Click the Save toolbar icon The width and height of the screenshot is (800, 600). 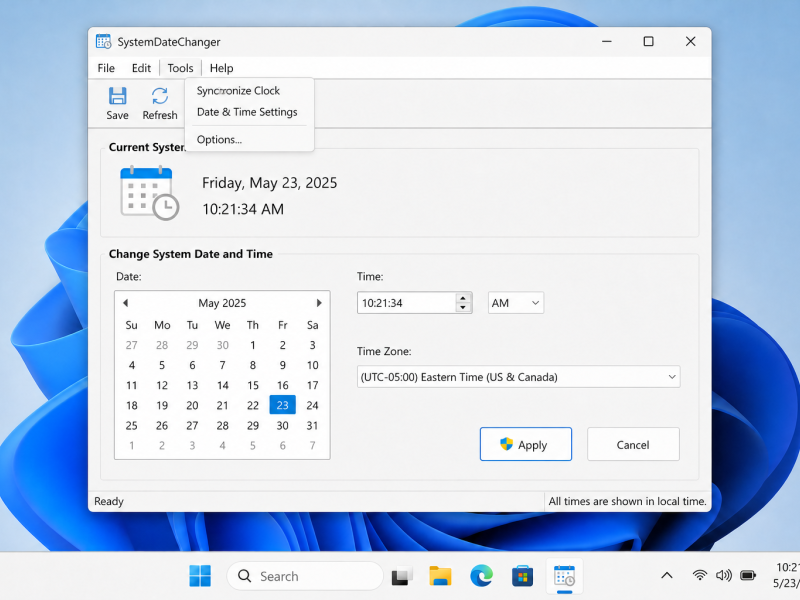(117, 96)
